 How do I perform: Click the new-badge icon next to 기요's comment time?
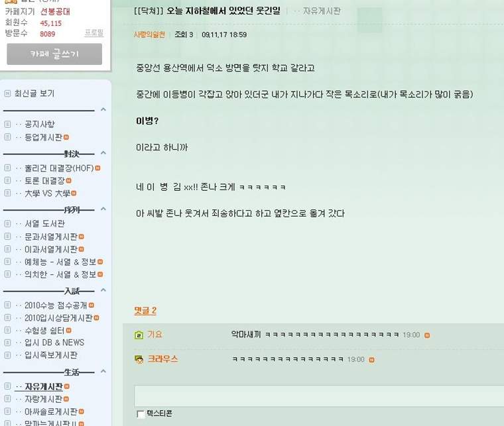[x=427, y=335]
